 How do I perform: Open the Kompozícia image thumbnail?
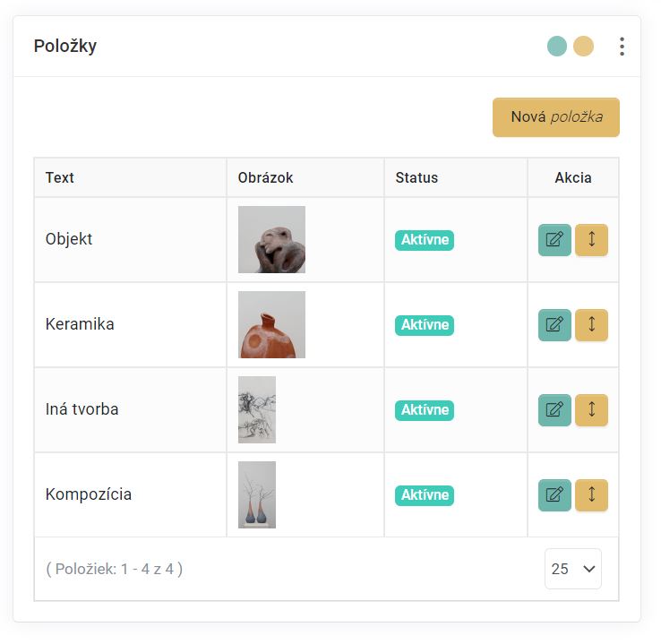[x=257, y=494]
